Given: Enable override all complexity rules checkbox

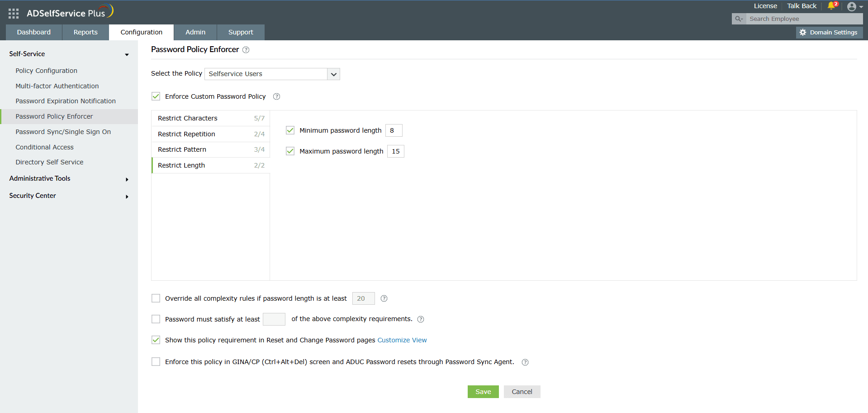Looking at the screenshot, I should coord(156,298).
